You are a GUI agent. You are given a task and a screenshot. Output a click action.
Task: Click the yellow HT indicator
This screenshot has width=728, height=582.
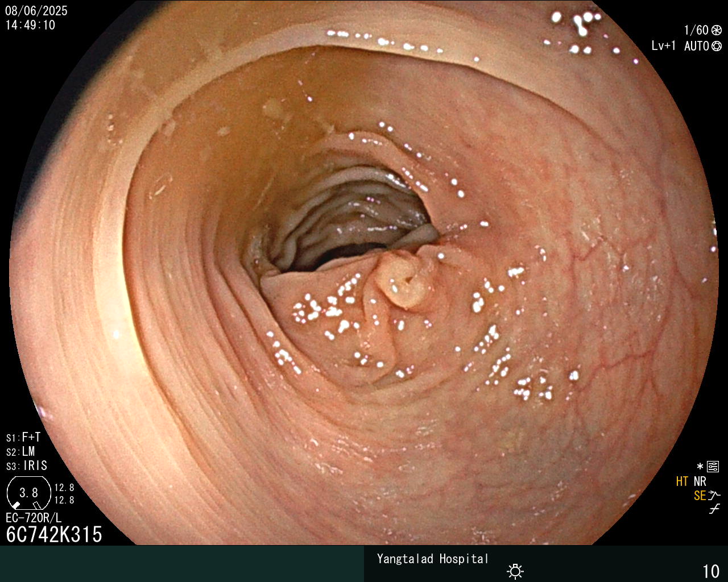pos(682,481)
